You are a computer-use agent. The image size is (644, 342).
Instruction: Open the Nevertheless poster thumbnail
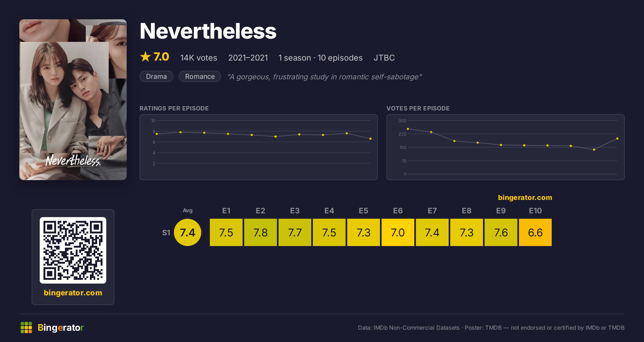(x=73, y=100)
